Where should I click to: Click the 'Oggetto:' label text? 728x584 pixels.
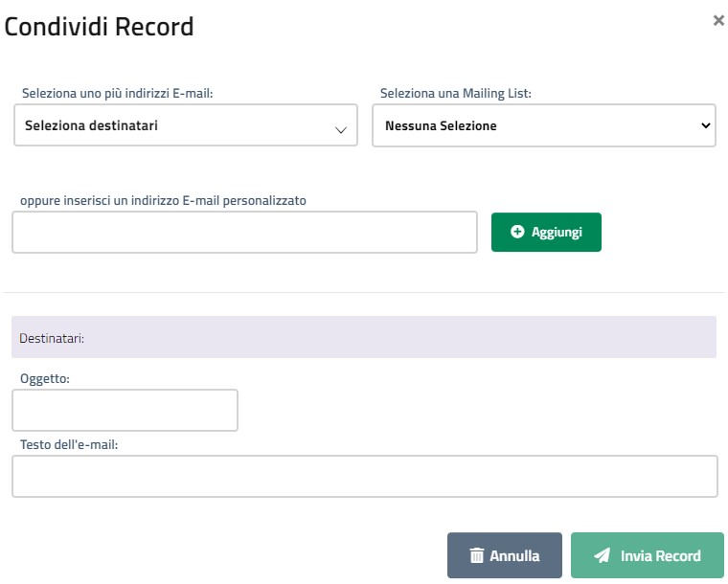pyautogui.click(x=45, y=379)
